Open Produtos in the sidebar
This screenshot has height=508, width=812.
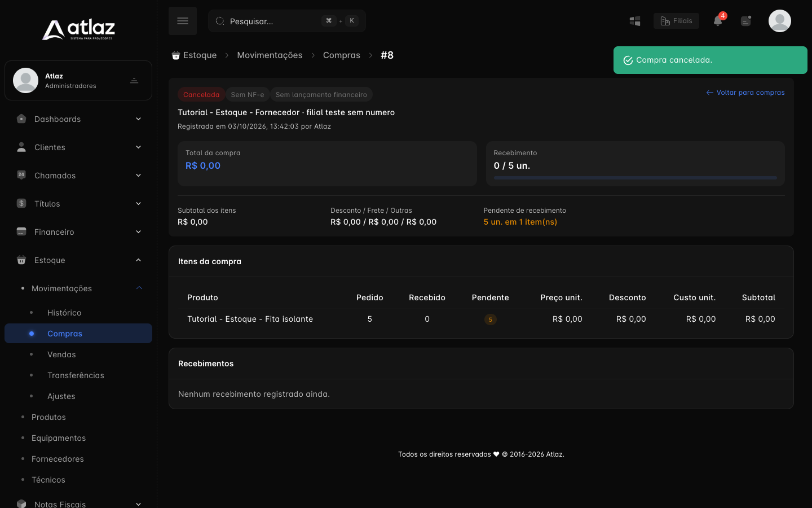(48, 417)
